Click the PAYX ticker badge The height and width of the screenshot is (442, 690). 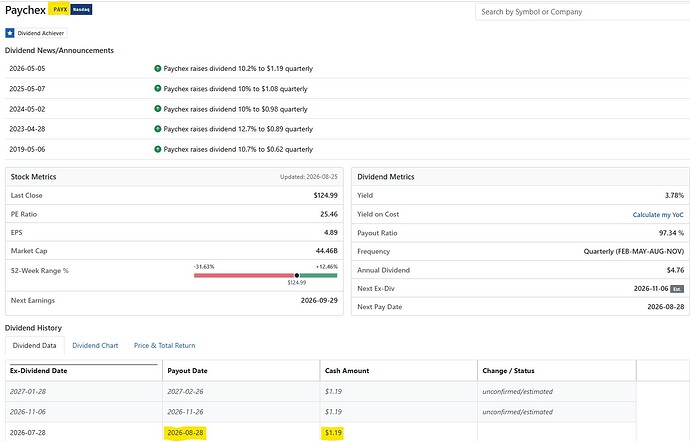click(x=60, y=9)
